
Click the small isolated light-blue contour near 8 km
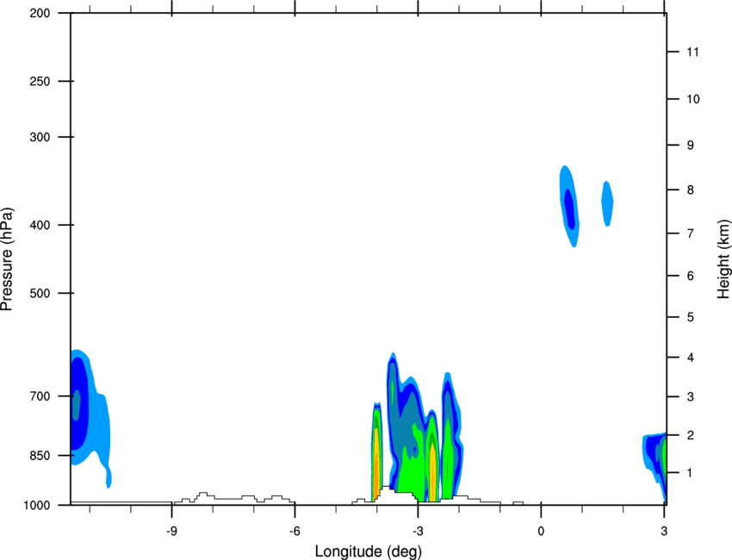(607, 203)
